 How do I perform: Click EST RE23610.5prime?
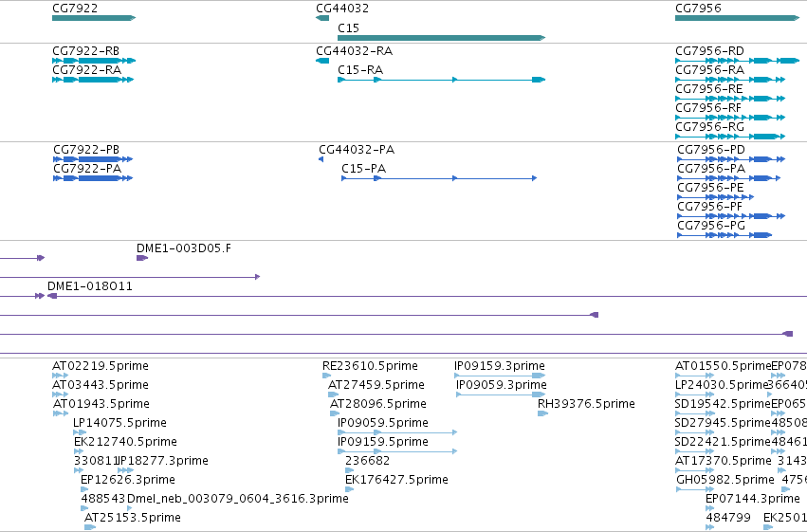[370, 366]
